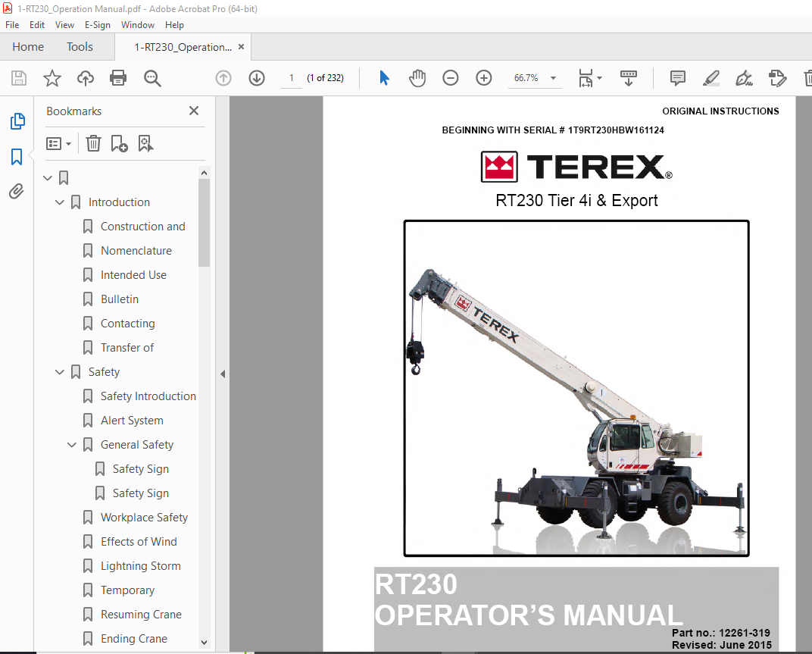
Task: Open the File menu
Action: pos(12,25)
